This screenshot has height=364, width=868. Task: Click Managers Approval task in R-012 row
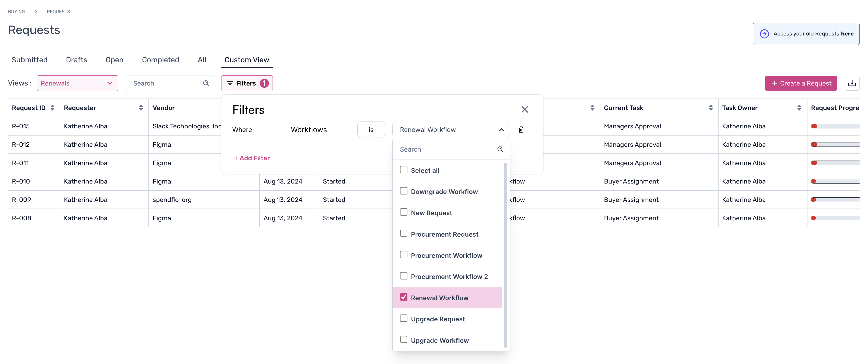[632, 144]
